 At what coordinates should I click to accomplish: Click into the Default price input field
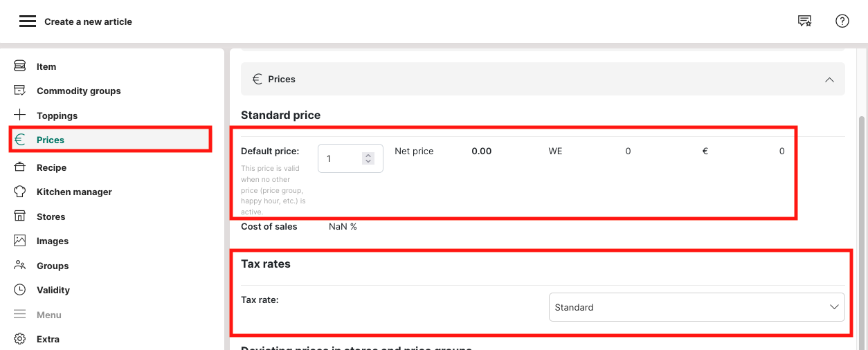341,158
